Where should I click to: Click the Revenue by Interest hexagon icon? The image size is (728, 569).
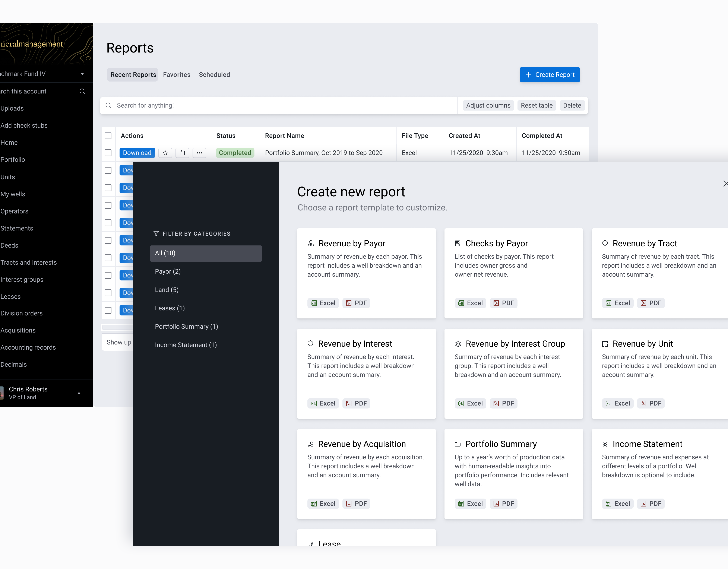point(310,343)
